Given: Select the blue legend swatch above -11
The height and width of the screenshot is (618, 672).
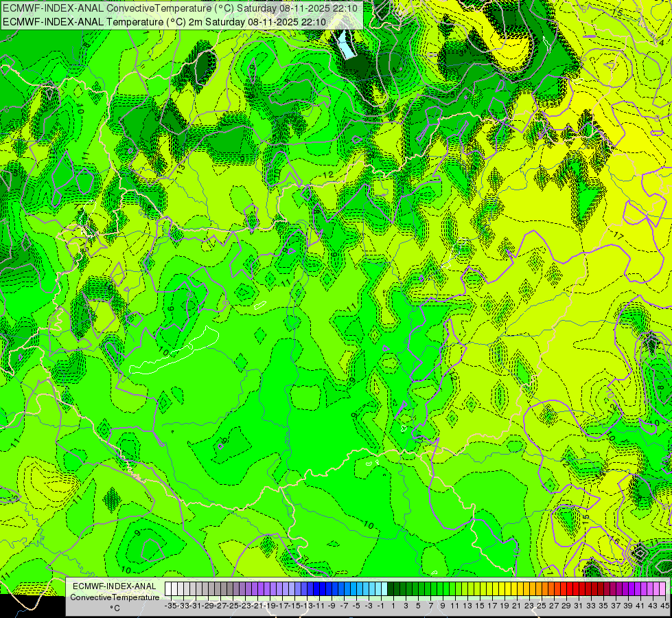Looking at the screenshot, I should pos(316,588).
